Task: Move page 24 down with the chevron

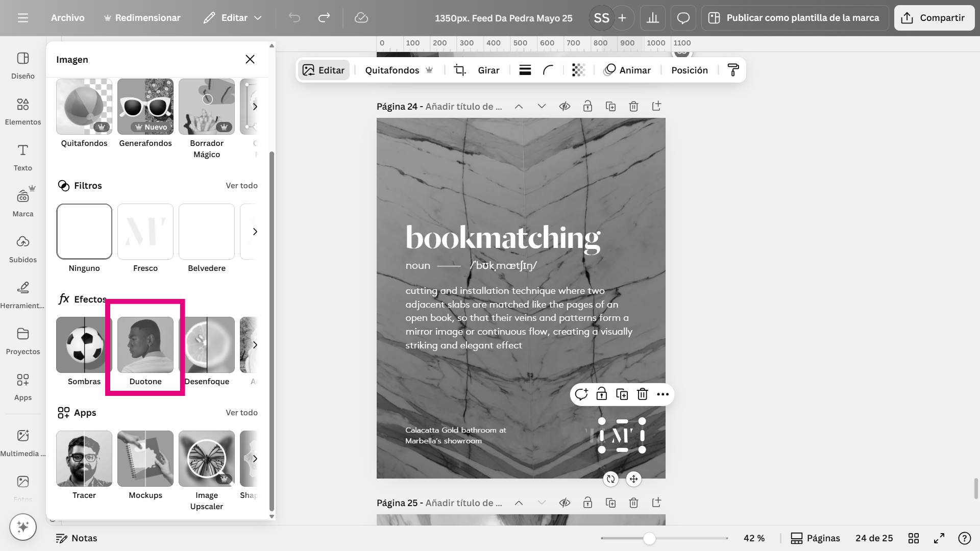Action: (542, 107)
